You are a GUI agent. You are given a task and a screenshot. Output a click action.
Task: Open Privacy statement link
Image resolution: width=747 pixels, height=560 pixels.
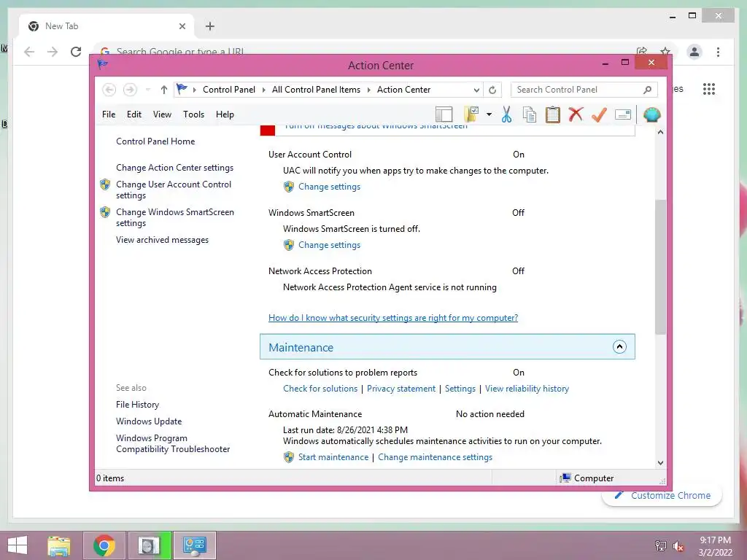pos(401,389)
